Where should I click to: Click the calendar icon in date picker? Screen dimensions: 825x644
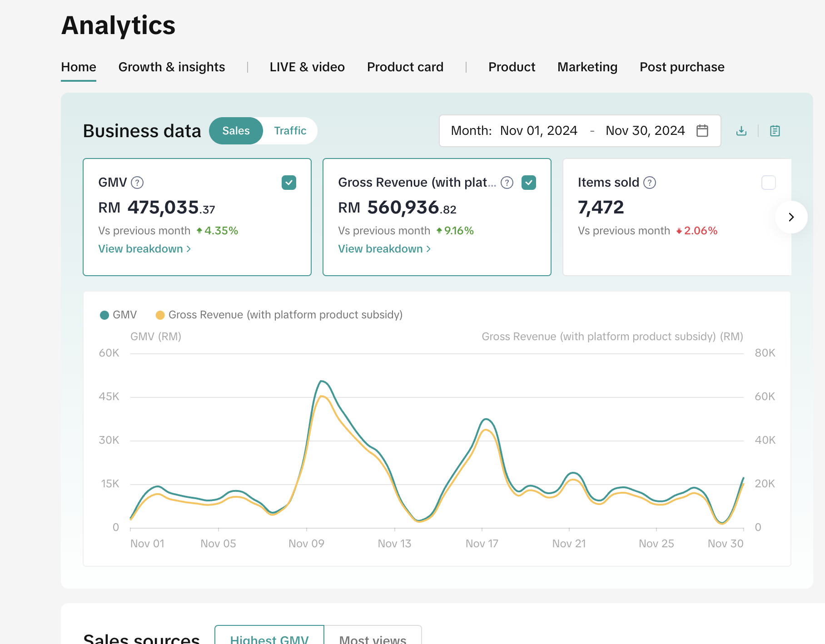(x=702, y=131)
